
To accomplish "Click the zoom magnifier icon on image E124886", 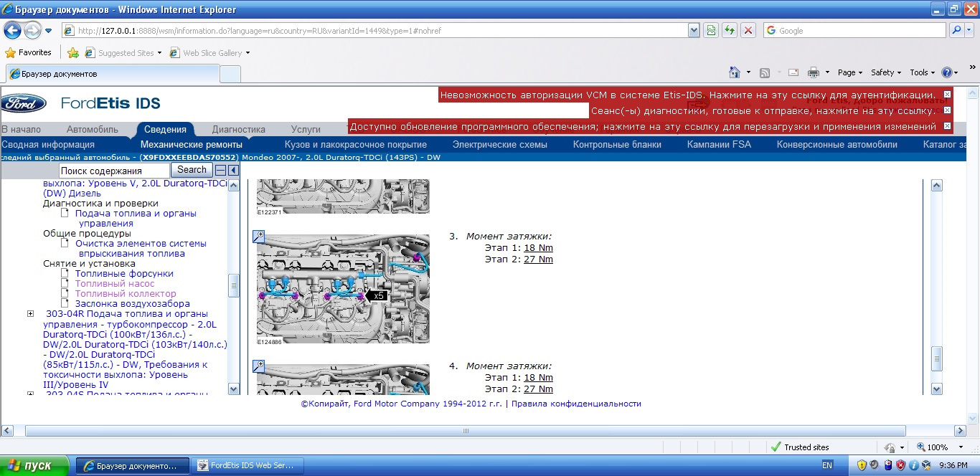I will click(x=260, y=237).
